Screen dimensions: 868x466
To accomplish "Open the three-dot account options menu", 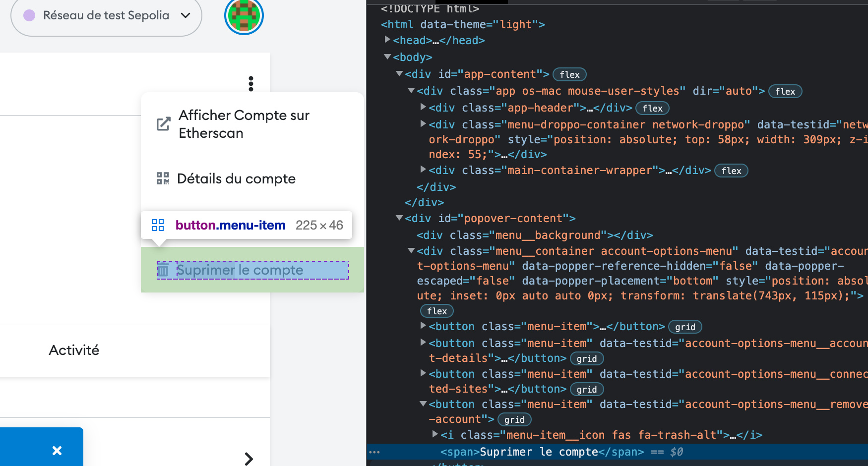I will click(251, 84).
